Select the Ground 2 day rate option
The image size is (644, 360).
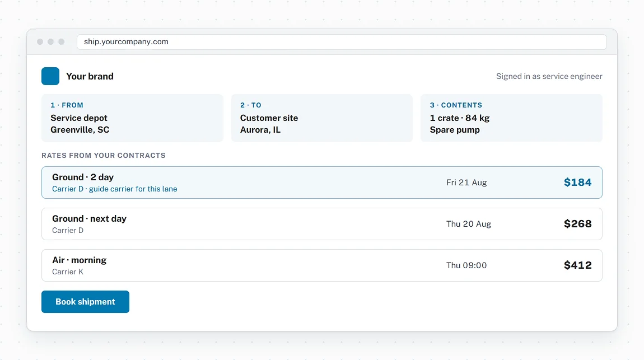click(x=322, y=183)
